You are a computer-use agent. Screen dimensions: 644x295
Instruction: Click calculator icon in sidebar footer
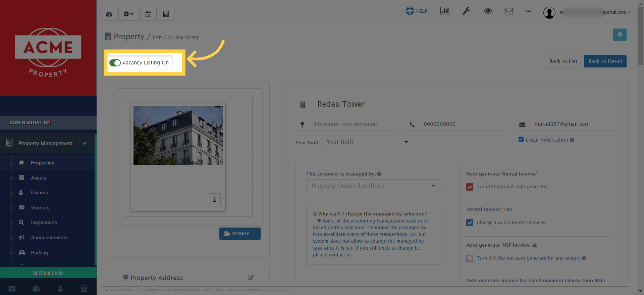coord(84,288)
